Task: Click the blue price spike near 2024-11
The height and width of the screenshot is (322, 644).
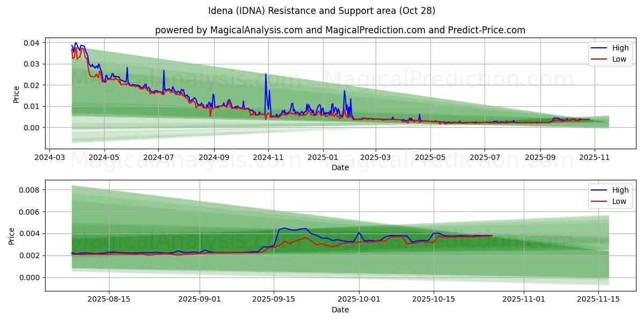Action: [266, 75]
